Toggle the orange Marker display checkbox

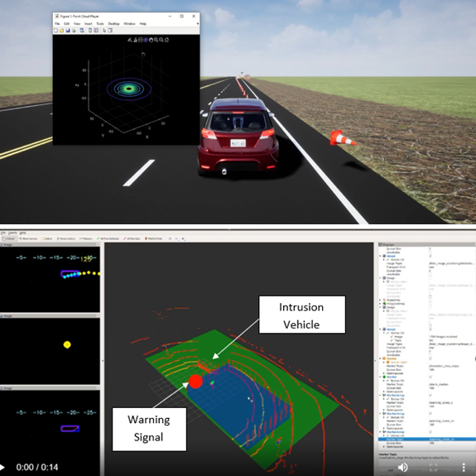pos(430,358)
